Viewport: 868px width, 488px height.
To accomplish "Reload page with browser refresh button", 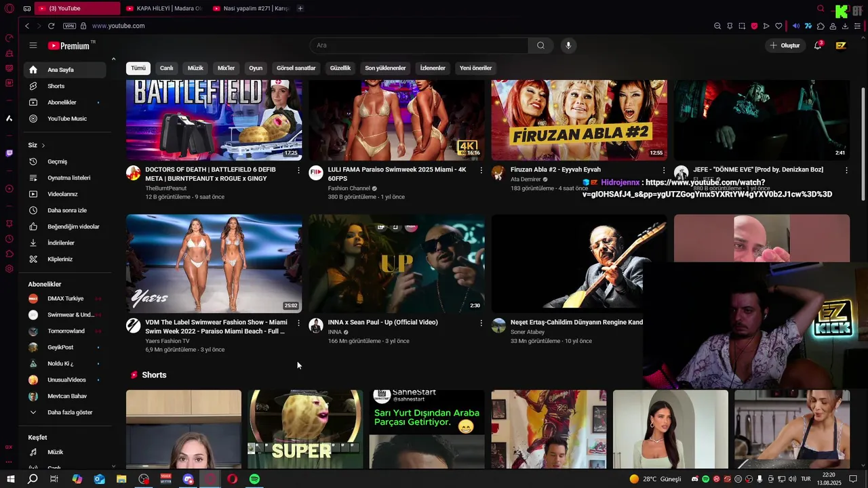I will click(x=51, y=26).
